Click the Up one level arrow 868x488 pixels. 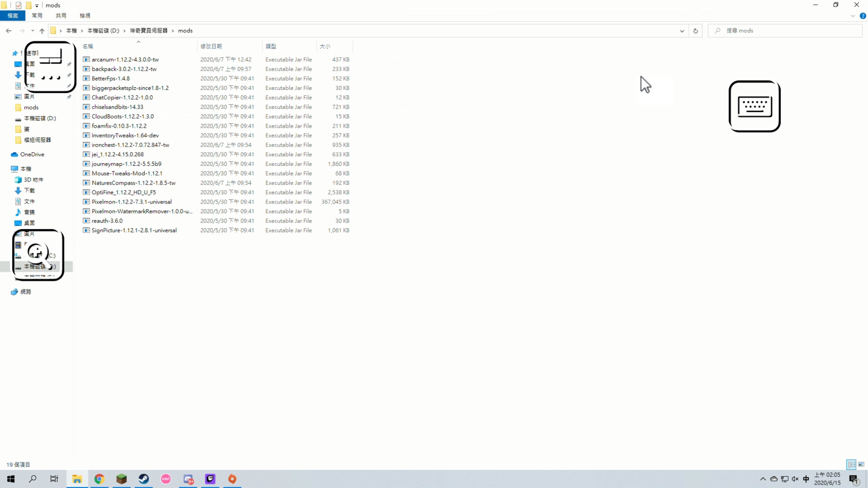point(42,31)
